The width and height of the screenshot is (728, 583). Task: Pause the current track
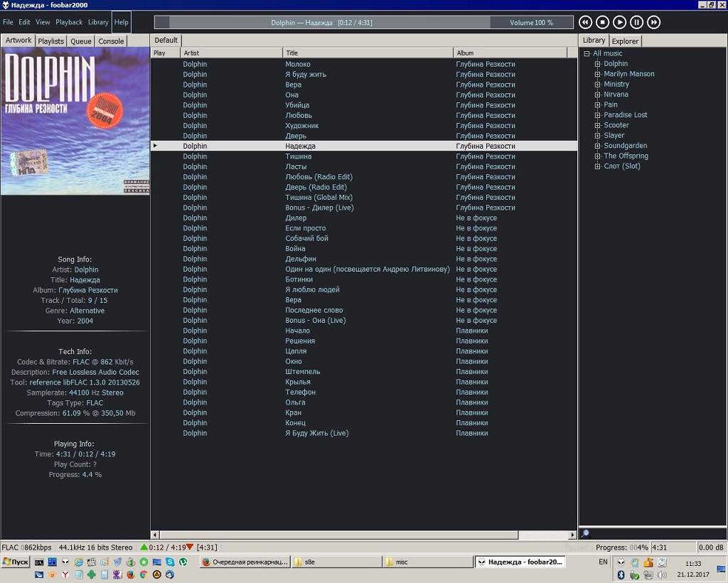[x=637, y=23]
